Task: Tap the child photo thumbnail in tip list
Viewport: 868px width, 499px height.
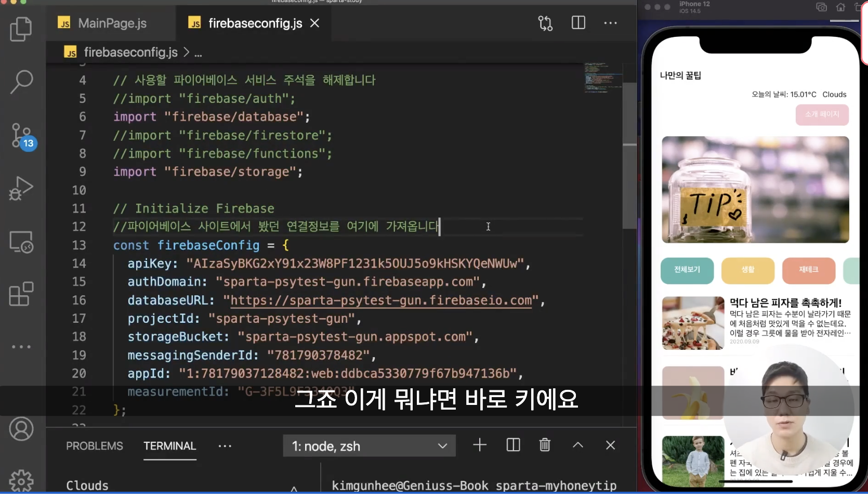Action: click(693, 462)
